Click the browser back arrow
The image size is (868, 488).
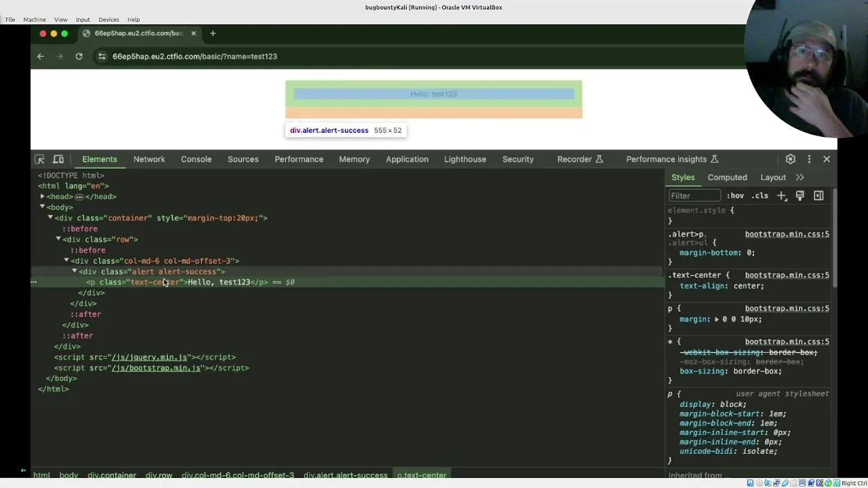click(41, 56)
